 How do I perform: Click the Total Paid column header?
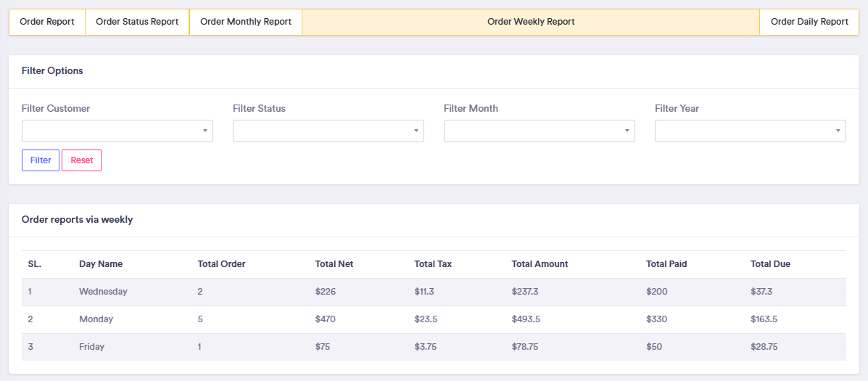point(666,264)
